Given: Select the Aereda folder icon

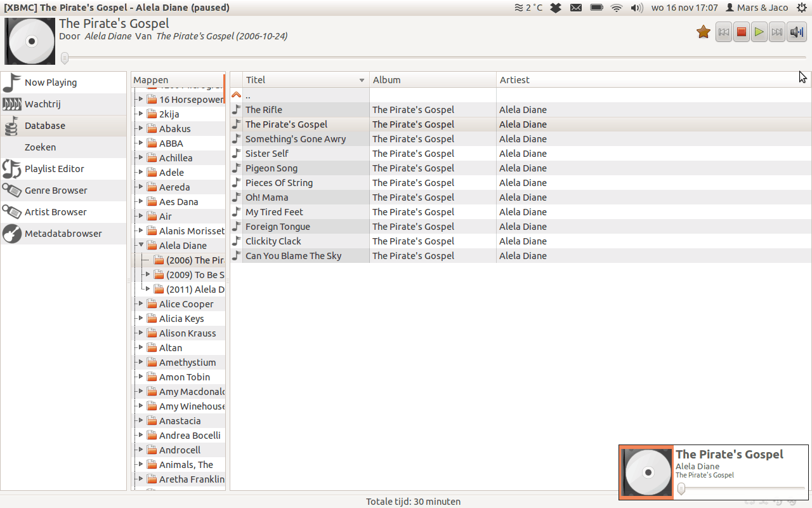Looking at the screenshot, I should tap(152, 187).
